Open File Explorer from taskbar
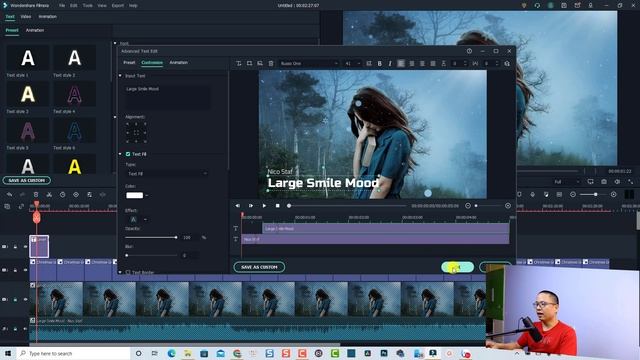This screenshot has height=360, width=640. click(187, 353)
